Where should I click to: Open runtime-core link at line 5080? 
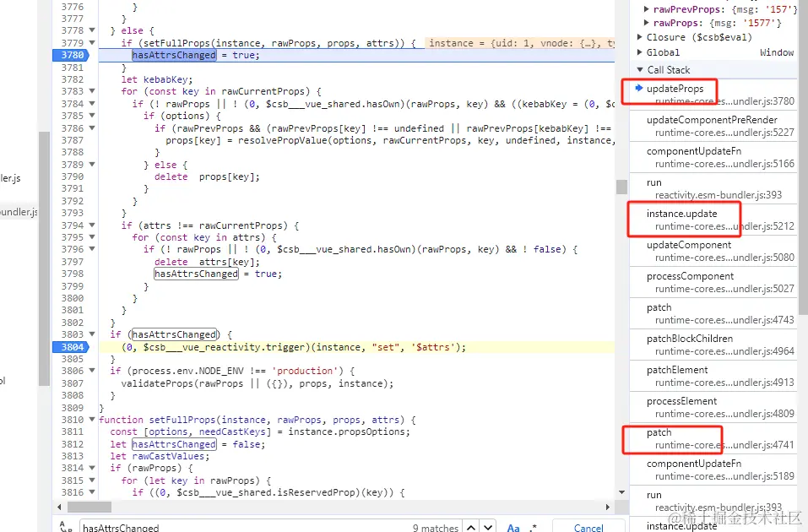724,258
